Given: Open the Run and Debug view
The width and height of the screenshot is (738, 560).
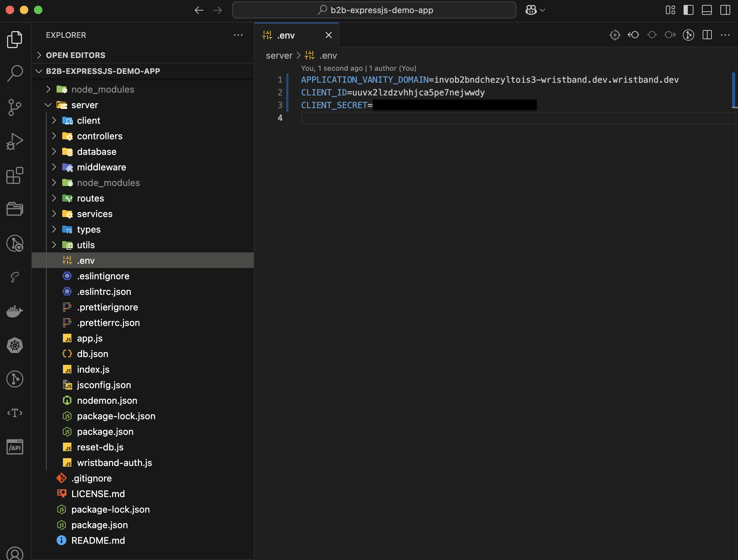Looking at the screenshot, I should pyautogui.click(x=15, y=141).
